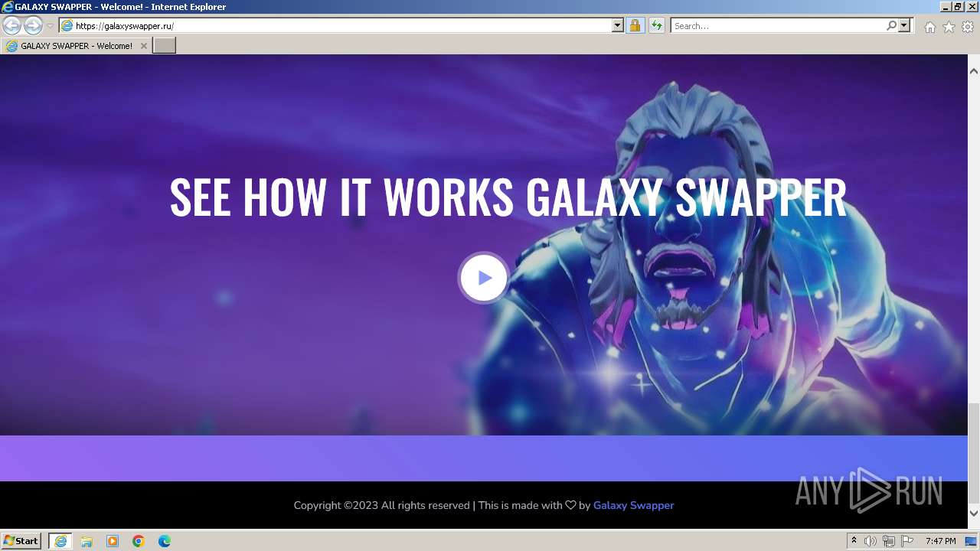
Task: Open a new blank tab
Action: [x=165, y=46]
